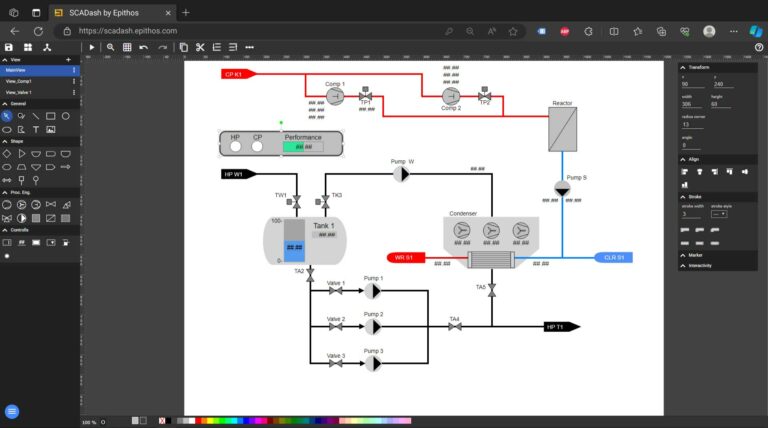This screenshot has width=768, height=428.
Task: Pick the diamond shape in the Shape panel
Action: coord(6,154)
